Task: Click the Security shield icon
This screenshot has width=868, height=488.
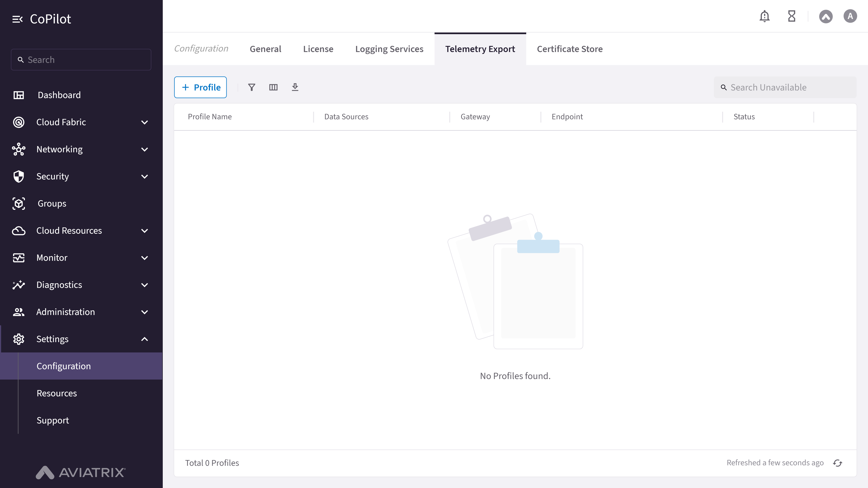Action: click(x=18, y=176)
